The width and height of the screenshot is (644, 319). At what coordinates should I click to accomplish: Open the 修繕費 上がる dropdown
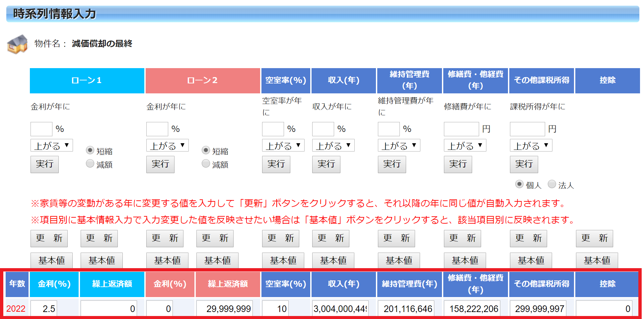(x=465, y=146)
